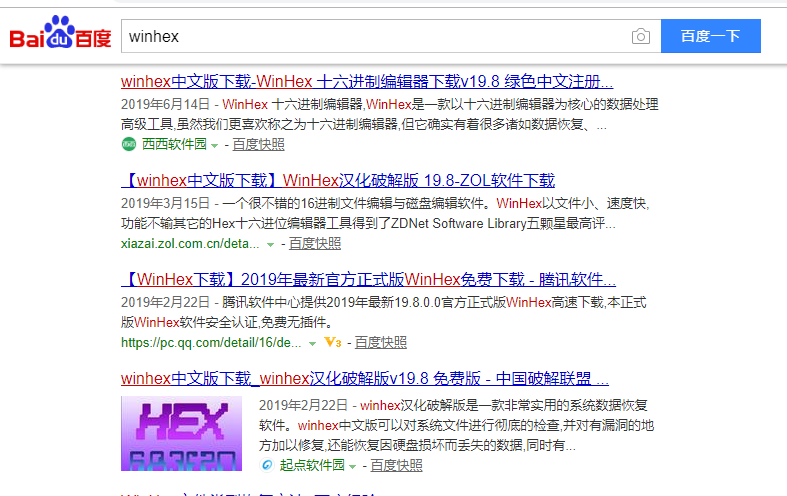This screenshot has height=496, width=787.
Task: Click the 西西软件园 green site icon
Action: 129,144
